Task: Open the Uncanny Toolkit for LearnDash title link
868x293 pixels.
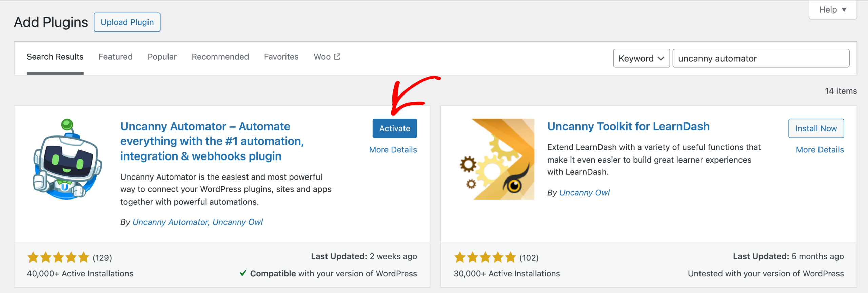Action: [x=628, y=126]
